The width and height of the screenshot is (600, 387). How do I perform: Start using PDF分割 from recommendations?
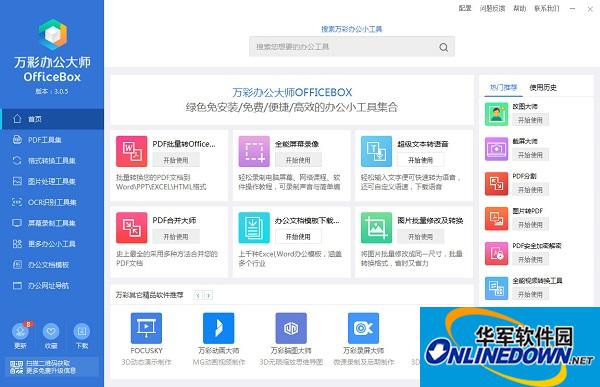[x=530, y=190]
